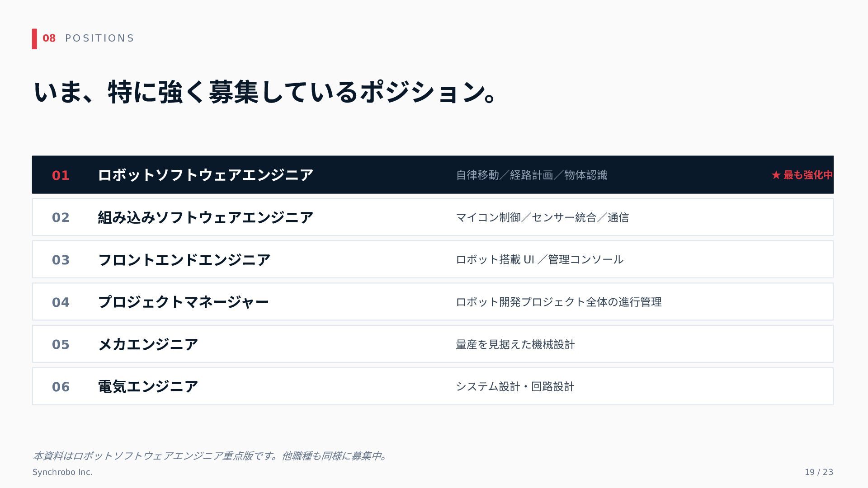Click the red section marker bar
This screenshot has width=868, height=488.
click(34, 39)
